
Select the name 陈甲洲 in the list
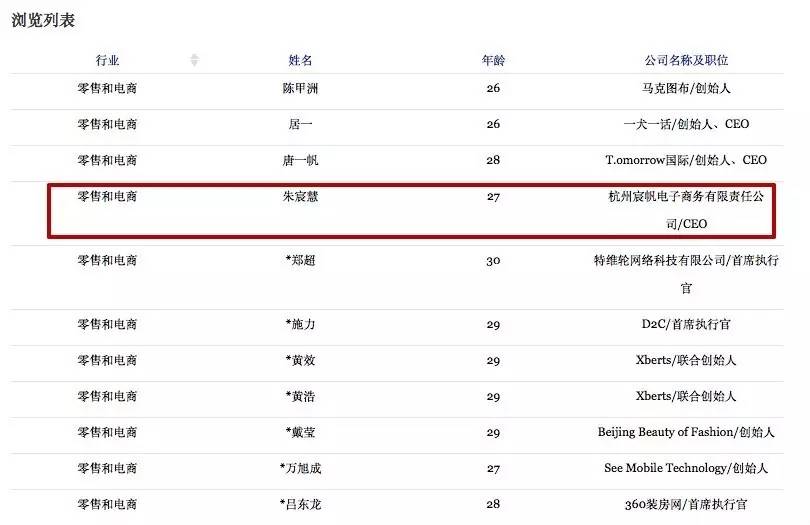pos(301,88)
